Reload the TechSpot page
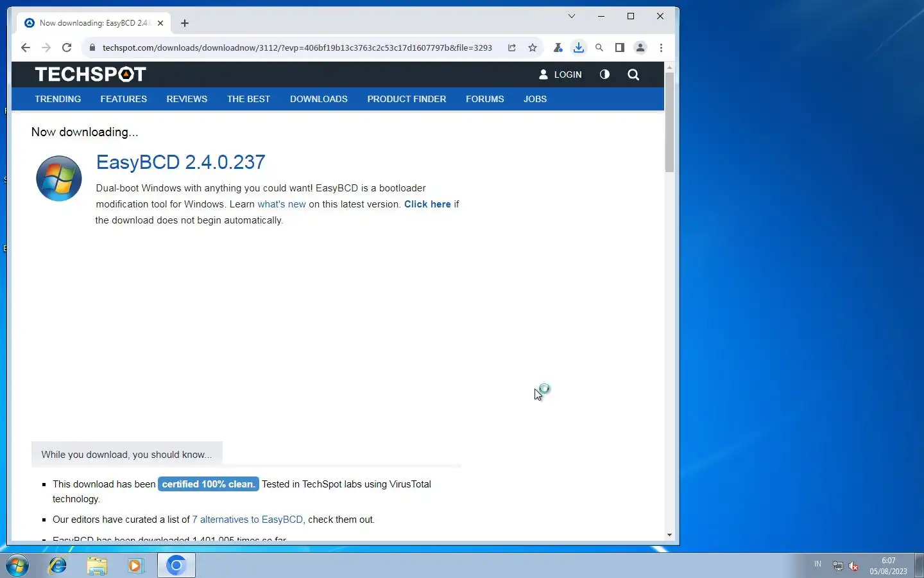This screenshot has width=924, height=578. (x=67, y=48)
